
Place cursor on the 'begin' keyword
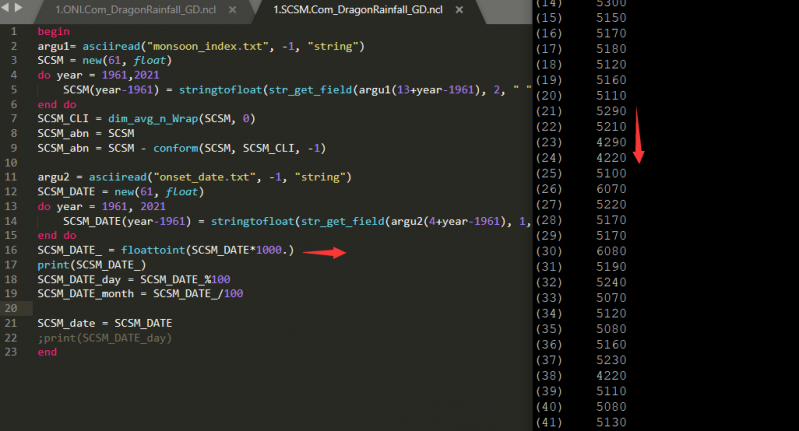coord(53,32)
